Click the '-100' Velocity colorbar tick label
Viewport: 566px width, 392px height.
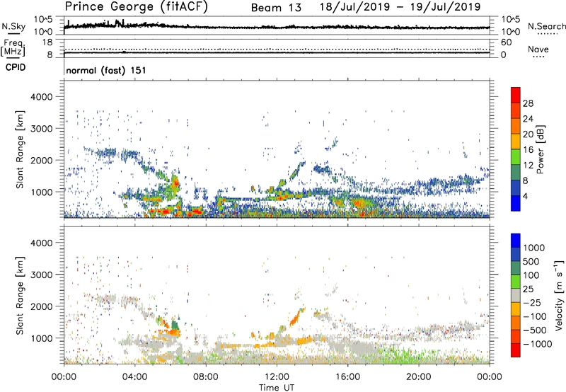coord(534,316)
